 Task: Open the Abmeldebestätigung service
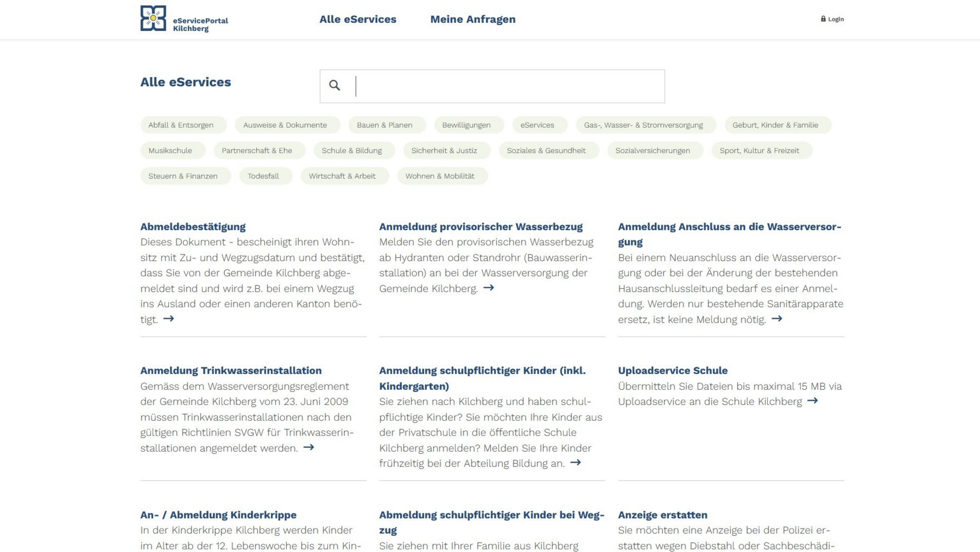193,227
